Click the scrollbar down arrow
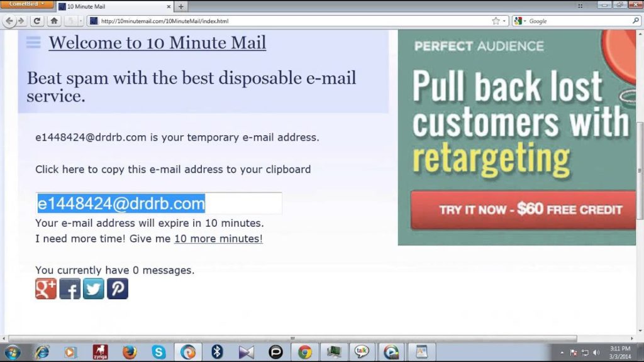Screen dimensions: 644x362 coord(640,331)
